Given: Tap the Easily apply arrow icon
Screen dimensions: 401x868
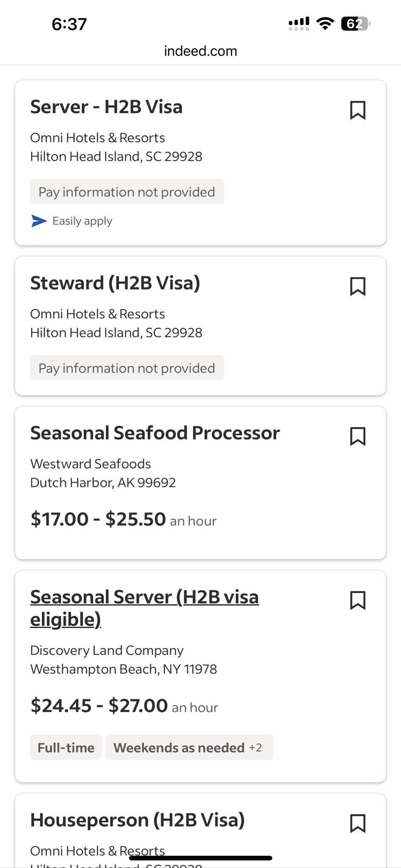Looking at the screenshot, I should tap(39, 221).
